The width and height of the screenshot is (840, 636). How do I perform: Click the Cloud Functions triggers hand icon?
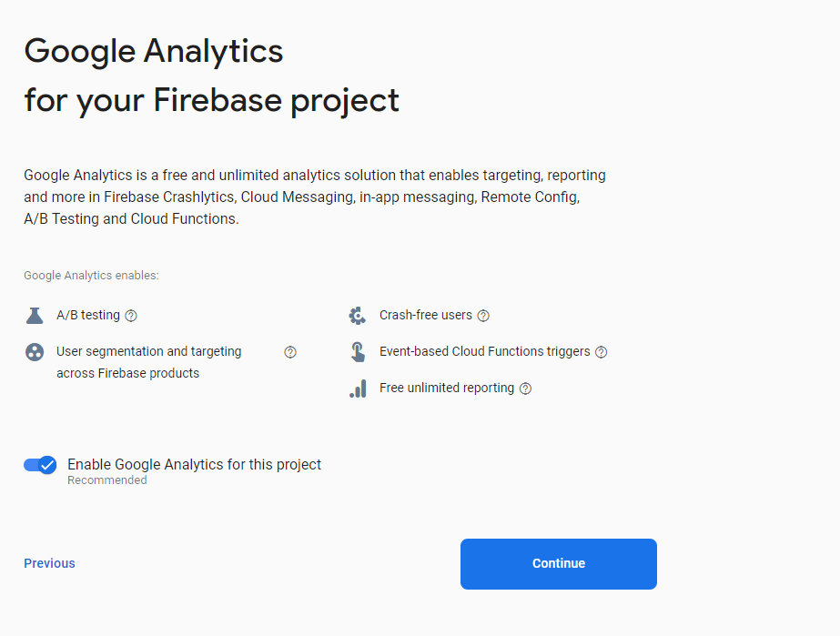[358, 352]
